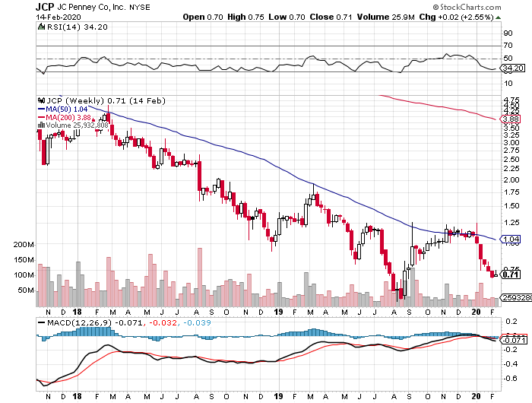Viewport: 532px width, 403px height.
Task: Click the RSI 90 axis level
Action: coord(508,33)
